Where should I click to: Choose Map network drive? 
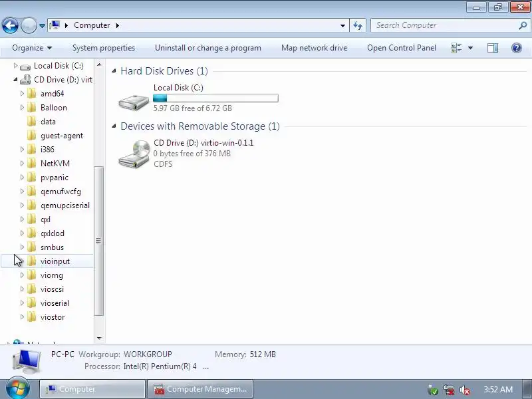(x=314, y=48)
